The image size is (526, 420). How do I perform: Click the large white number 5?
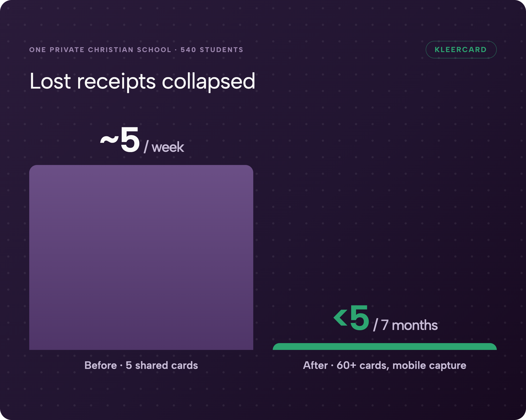[x=130, y=140]
